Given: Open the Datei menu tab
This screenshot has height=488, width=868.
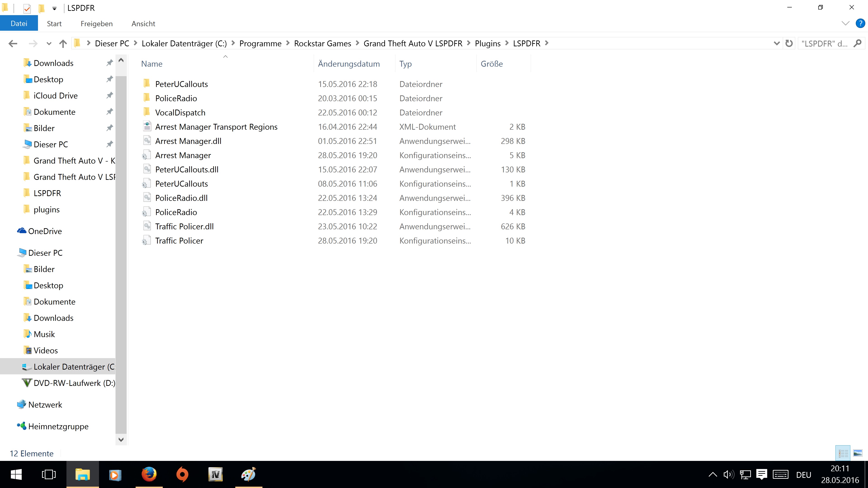Looking at the screenshot, I should tap(19, 23).
